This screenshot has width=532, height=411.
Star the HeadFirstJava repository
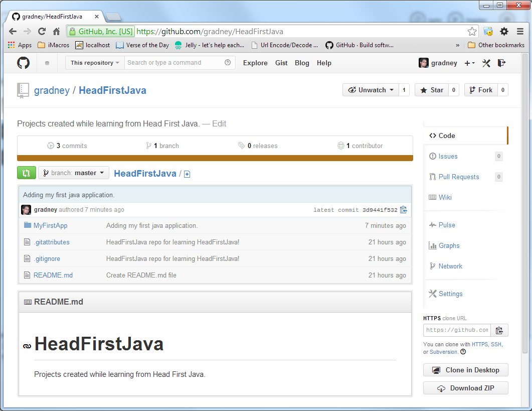coord(432,90)
